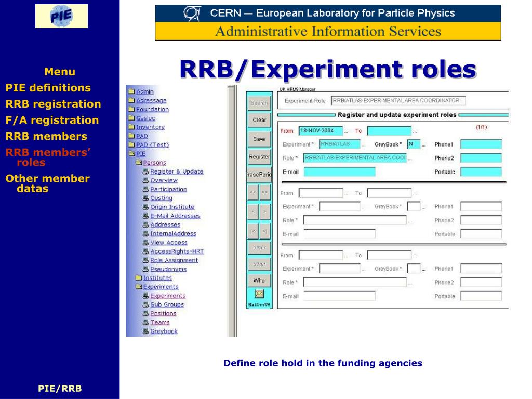Click the Search button
This screenshot has width=532, height=399.
click(x=259, y=103)
